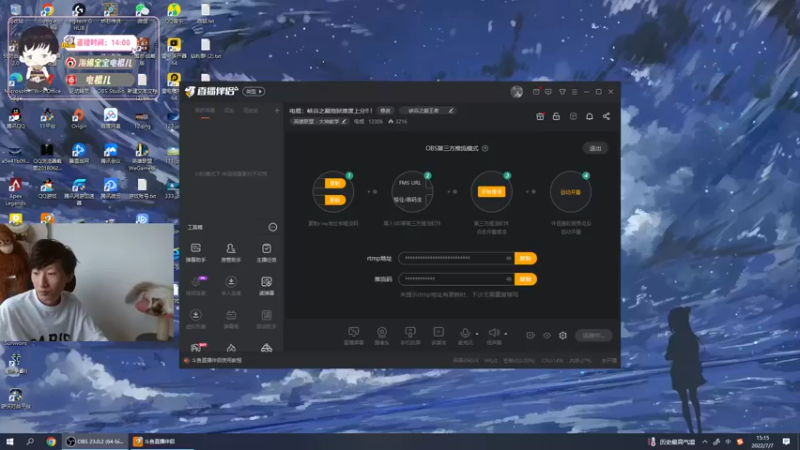Viewport: 800px width, 450px height.
Task: Click the microphone icon in bottom bar
Action: tap(465, 334)
